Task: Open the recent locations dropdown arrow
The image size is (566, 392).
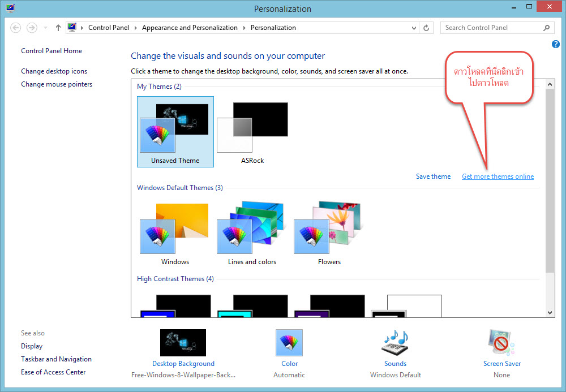Action: tap(45, 28)
